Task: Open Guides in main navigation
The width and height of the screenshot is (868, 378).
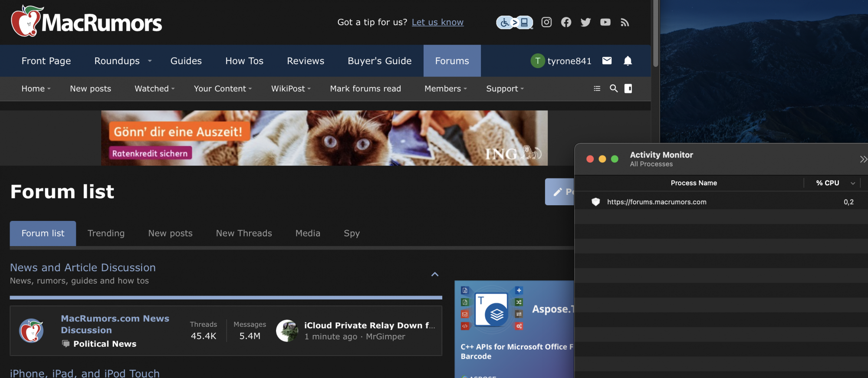Action: 186,61
